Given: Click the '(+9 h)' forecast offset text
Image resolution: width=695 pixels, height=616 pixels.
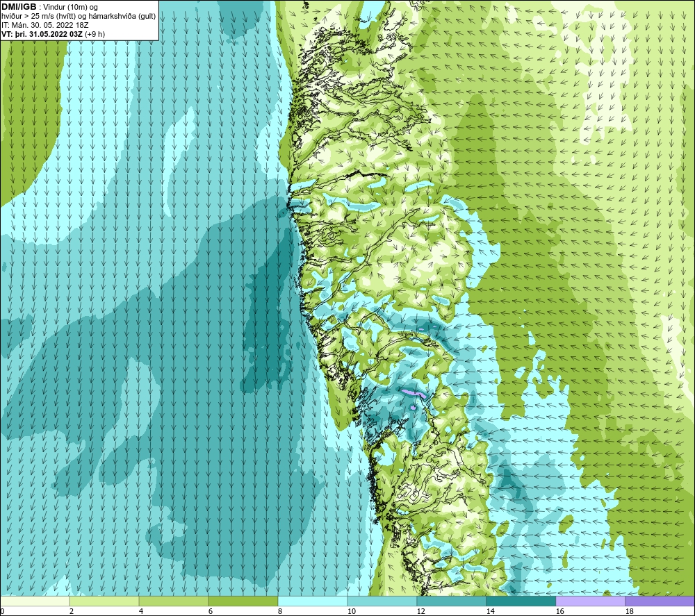Looking at the screenshot, I should [95, 34].
